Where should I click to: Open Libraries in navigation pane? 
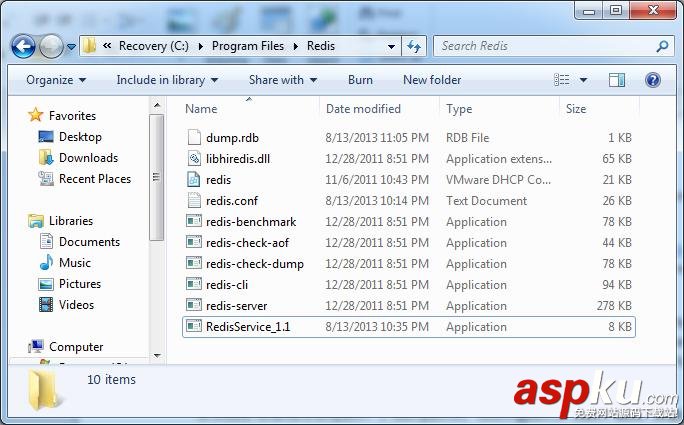[x=71, y=221]
